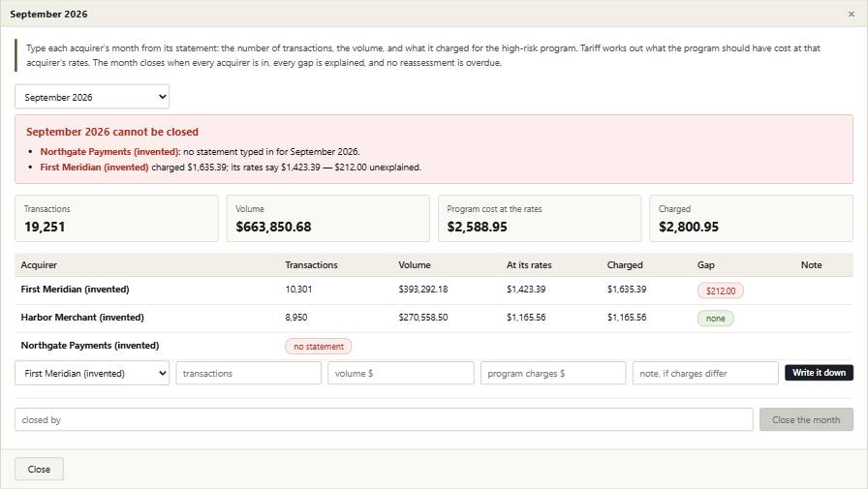Viewport: 868px width, 489px height.
Task: Select the Harbor Merchant (invented) row name
Action: click(x=82, y=317)
